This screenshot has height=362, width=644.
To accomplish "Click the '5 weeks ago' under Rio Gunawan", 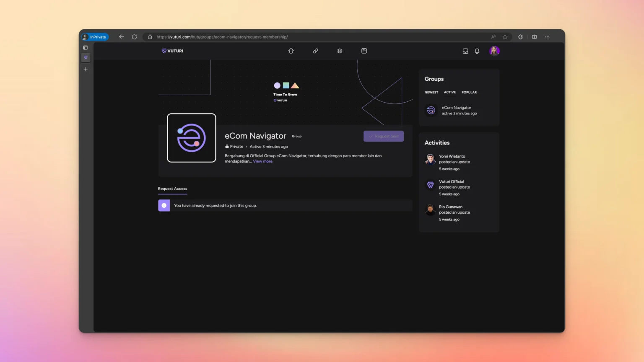I will (x=449, y=219).
